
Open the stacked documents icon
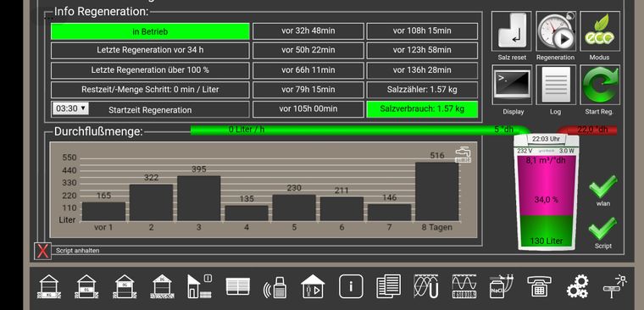[389, 286]
